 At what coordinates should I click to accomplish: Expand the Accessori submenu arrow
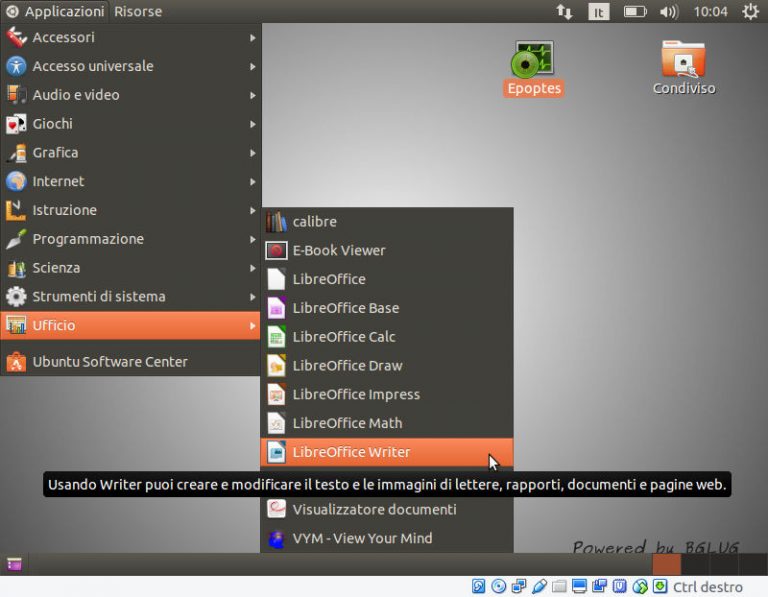point(252,38)
